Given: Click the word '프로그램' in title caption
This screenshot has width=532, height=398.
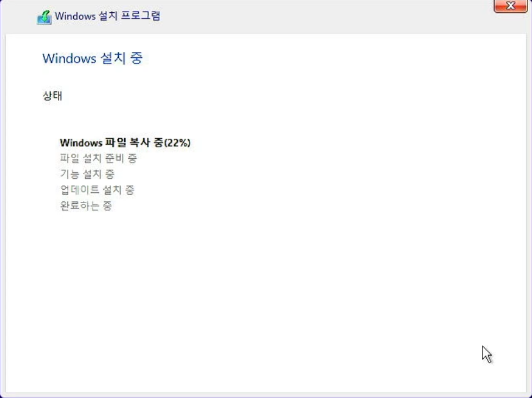Looking at the screenshot, I should point(141,16).
